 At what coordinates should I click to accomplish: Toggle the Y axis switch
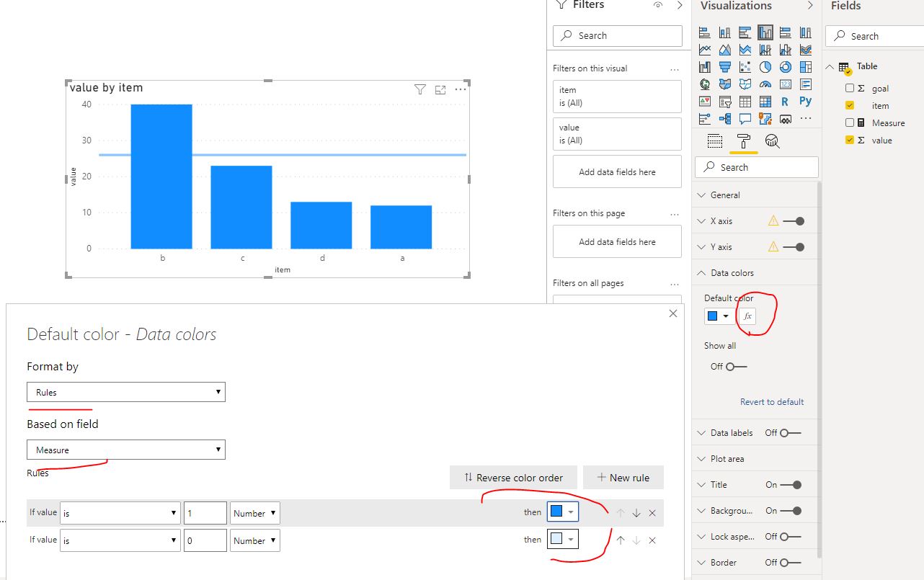794,247
